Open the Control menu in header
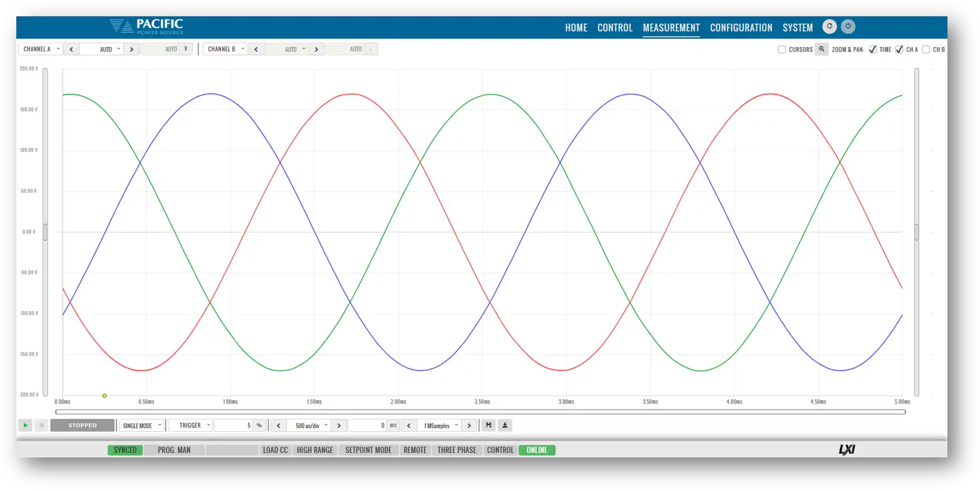 [x=614, y=28]
